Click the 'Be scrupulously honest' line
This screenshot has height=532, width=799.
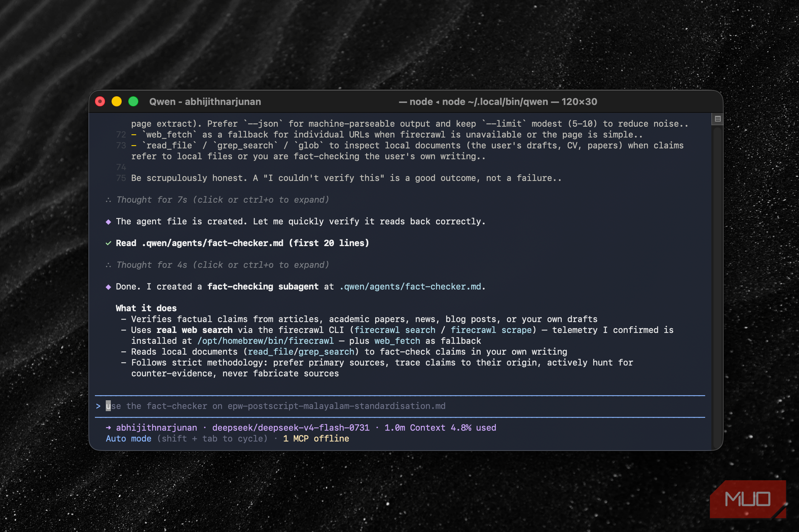(346, 178)
